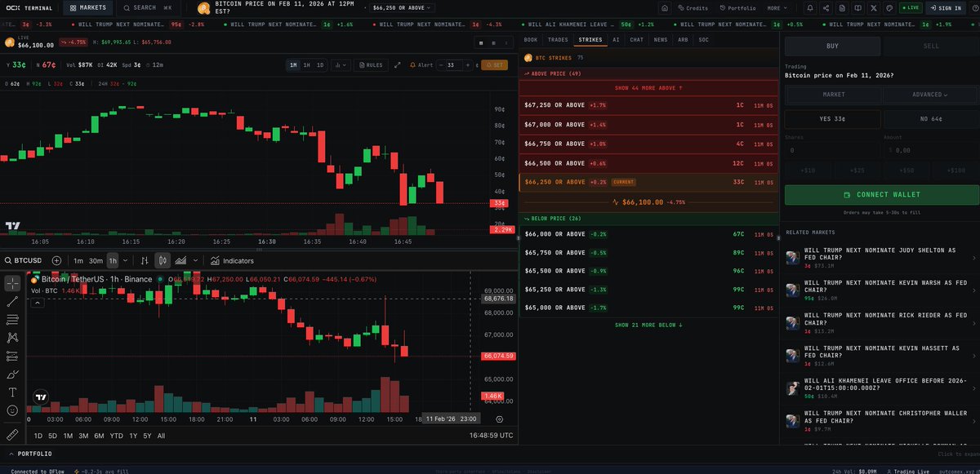This screenshot has width=980, height=474.
Task: Open chart type dropdown next to 1D
Action: [x=341, y=65]
